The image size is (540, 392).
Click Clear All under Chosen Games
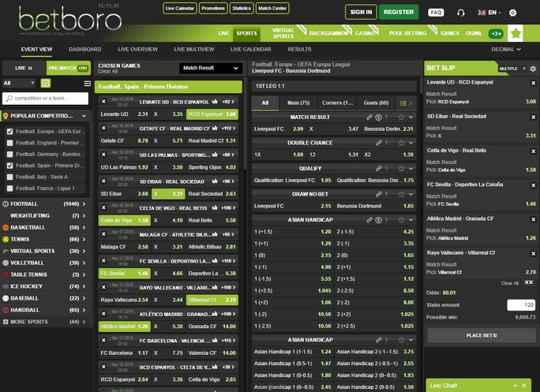pos(107,71)
